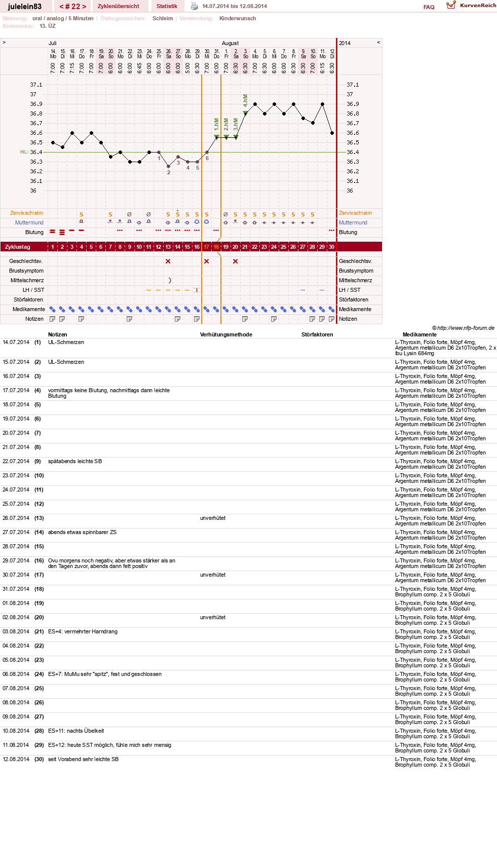Click the 'Medikamente' column header in the notes table
Viewport: 497px width, 868px height.
pyautogui.click(x=419, y=334)
